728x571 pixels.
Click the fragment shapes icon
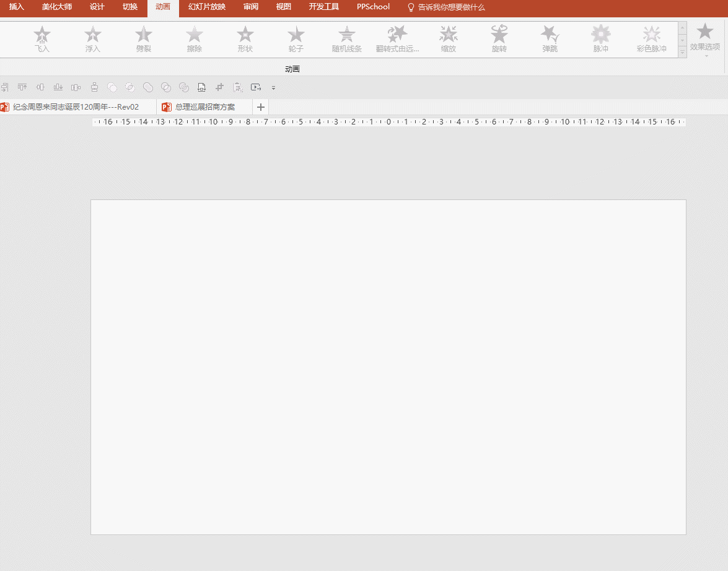pos(184,87)
